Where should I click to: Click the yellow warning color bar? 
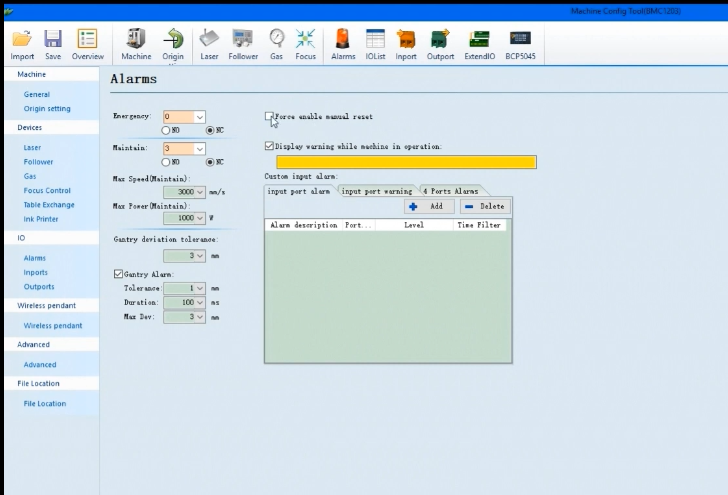(406, 162)
